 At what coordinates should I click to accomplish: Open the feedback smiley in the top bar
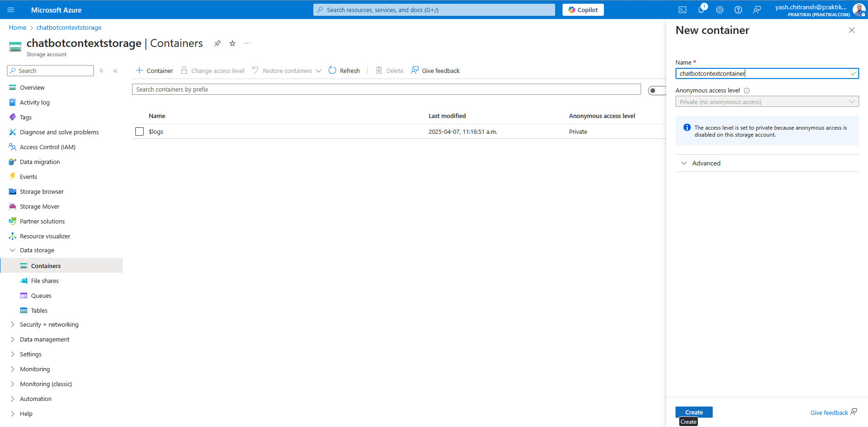[x=757, y=10]
